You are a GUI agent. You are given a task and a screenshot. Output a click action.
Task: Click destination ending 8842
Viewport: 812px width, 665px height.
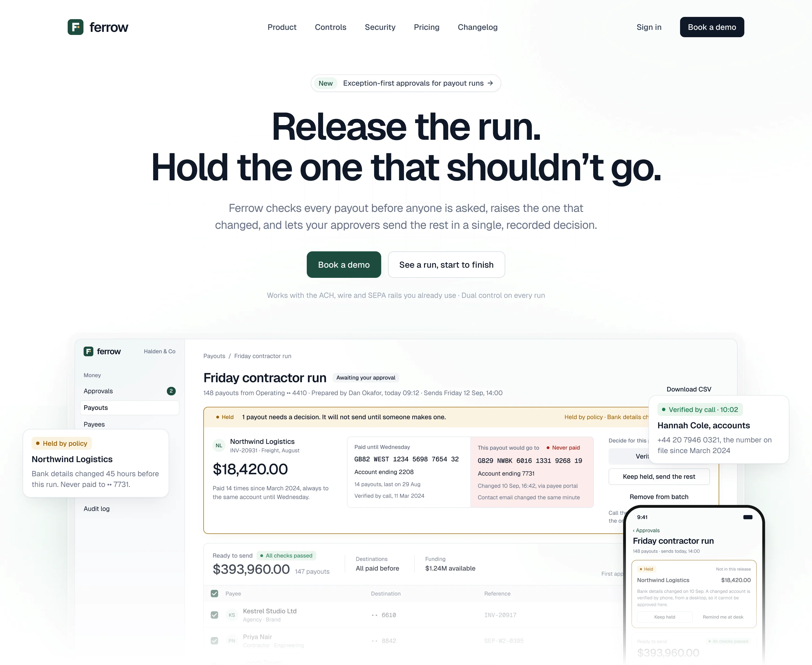click(x=383, y=640)
